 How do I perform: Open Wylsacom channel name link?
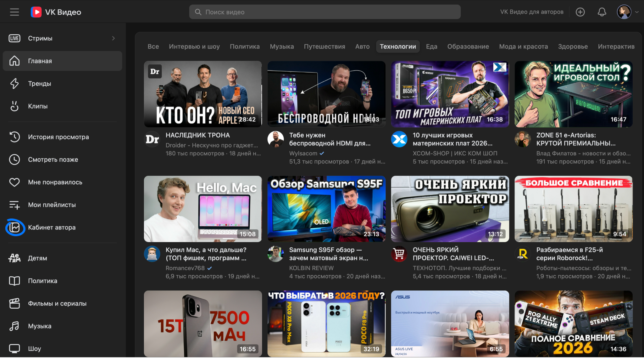click(x=303, y=153)
